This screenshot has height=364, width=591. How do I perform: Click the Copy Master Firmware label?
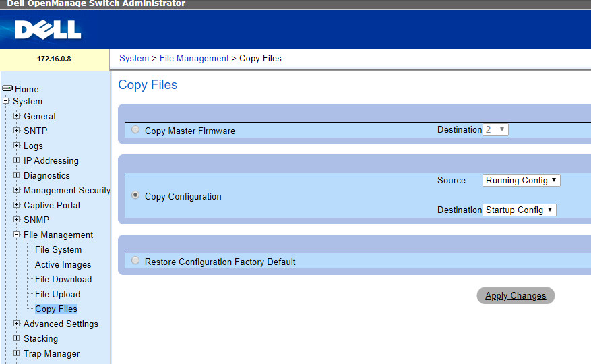pos(190,131)
